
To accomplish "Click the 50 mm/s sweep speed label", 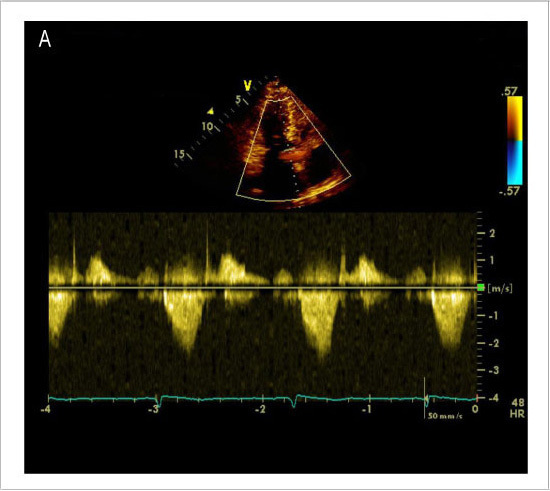I will 445,416.
